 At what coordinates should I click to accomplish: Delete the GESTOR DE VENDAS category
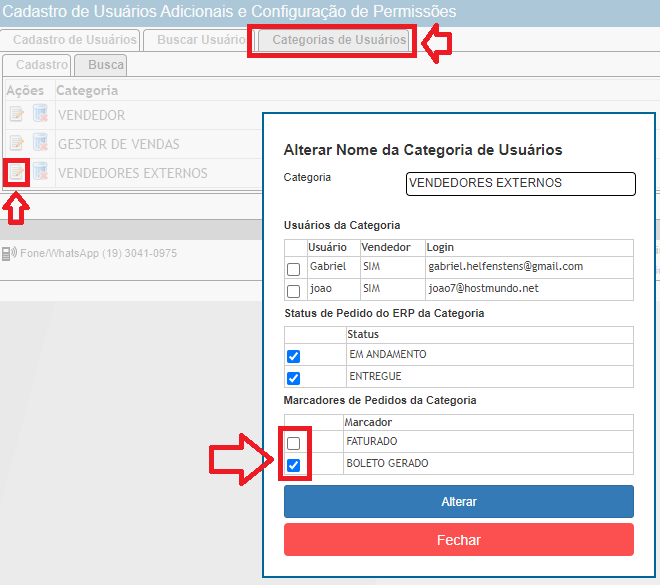tap(40, 143)
